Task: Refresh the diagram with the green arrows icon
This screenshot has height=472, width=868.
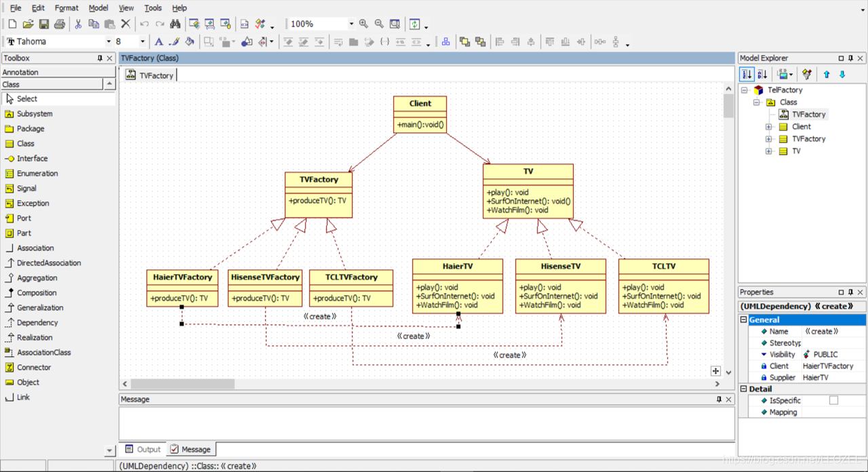Action: click(414, 24)
